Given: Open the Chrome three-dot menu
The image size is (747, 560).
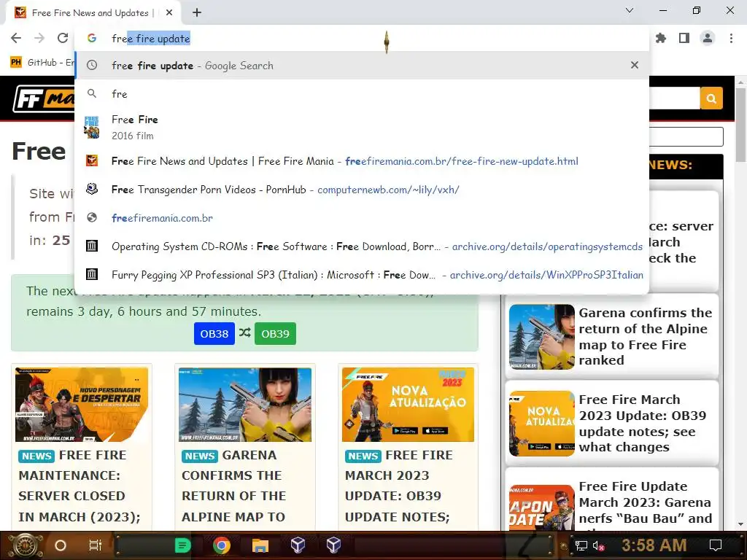Looking at the screenshot, I should (x=731, y=38).
